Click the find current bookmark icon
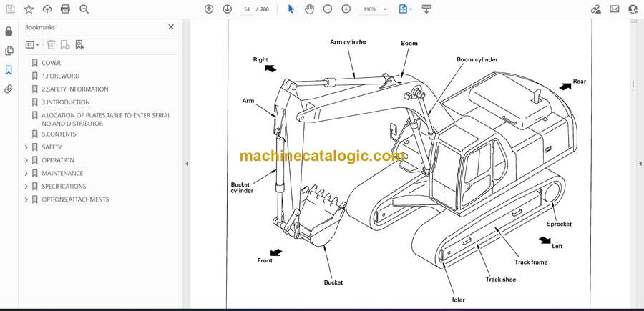The image size is (644, 311). click(79, 45)
